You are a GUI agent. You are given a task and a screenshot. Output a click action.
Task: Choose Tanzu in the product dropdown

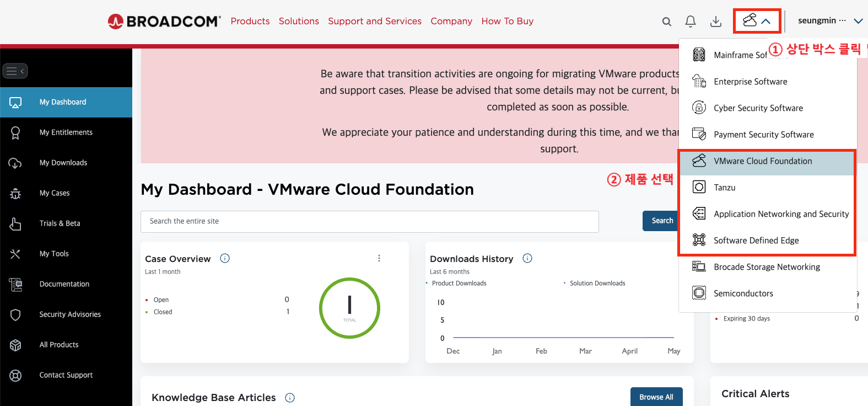724,188
